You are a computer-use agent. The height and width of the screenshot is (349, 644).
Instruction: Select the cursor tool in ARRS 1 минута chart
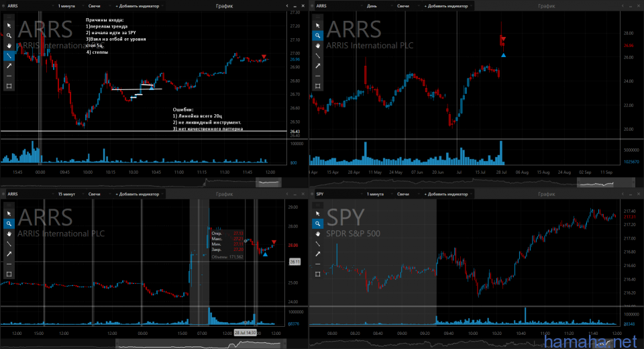click(9, 26)
